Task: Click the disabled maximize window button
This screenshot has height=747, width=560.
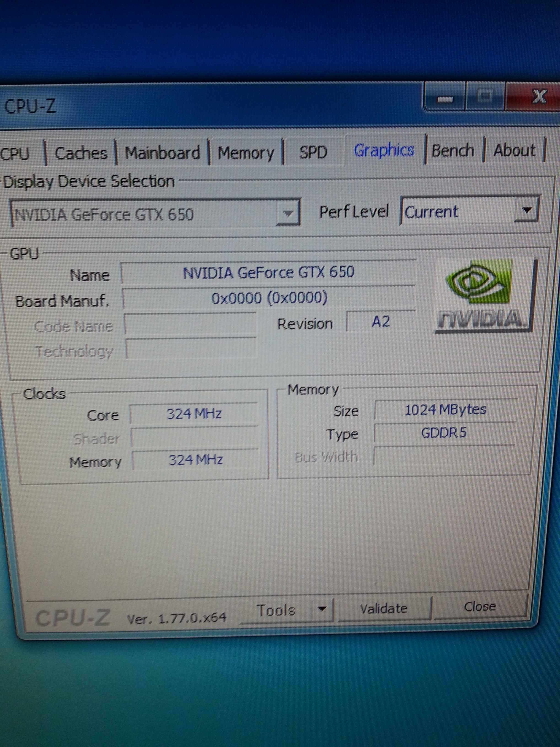Action: (x=485, y=97)
